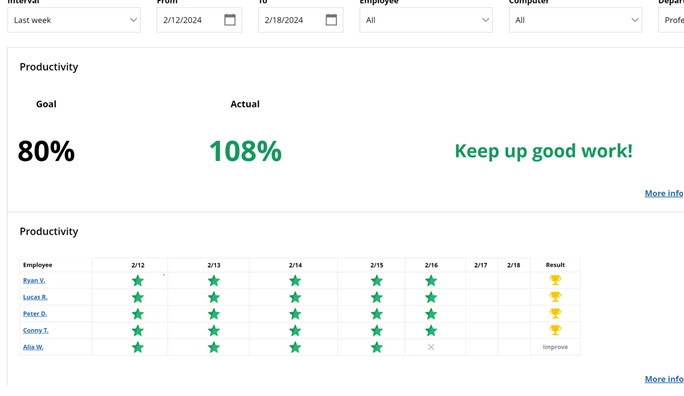Open the To date calendar picker icon

click(331, 20)
